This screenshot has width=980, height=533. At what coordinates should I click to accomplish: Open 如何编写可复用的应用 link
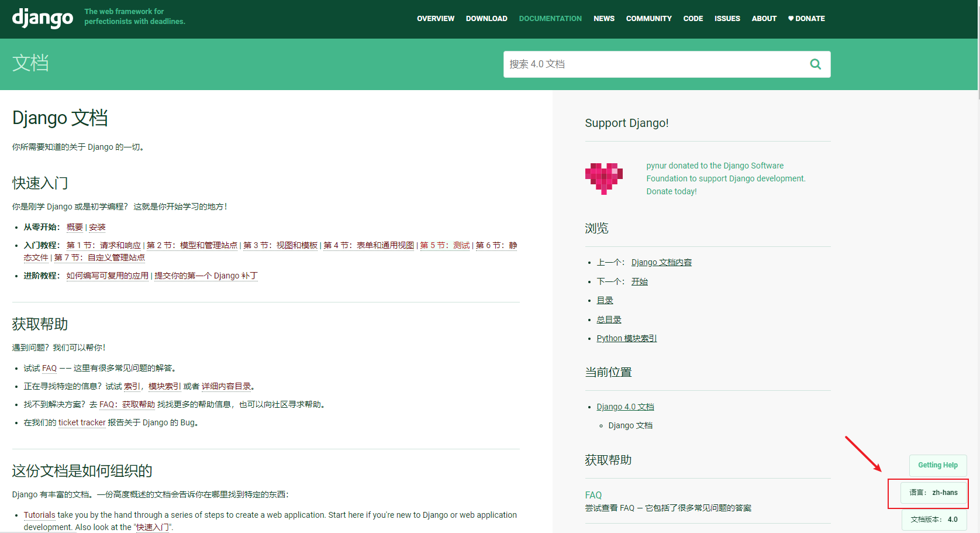tap(108, 276)
